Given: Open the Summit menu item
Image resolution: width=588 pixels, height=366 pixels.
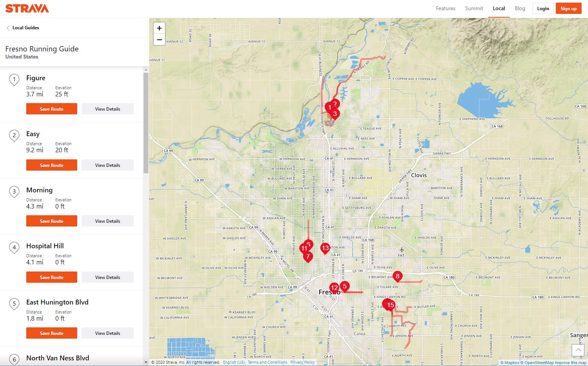Looking at the screenshot, I should [x=474, y=8].
